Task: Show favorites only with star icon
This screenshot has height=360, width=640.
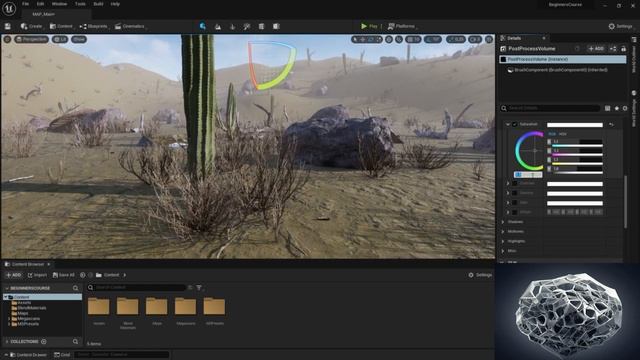Action: tap(616, 108)
